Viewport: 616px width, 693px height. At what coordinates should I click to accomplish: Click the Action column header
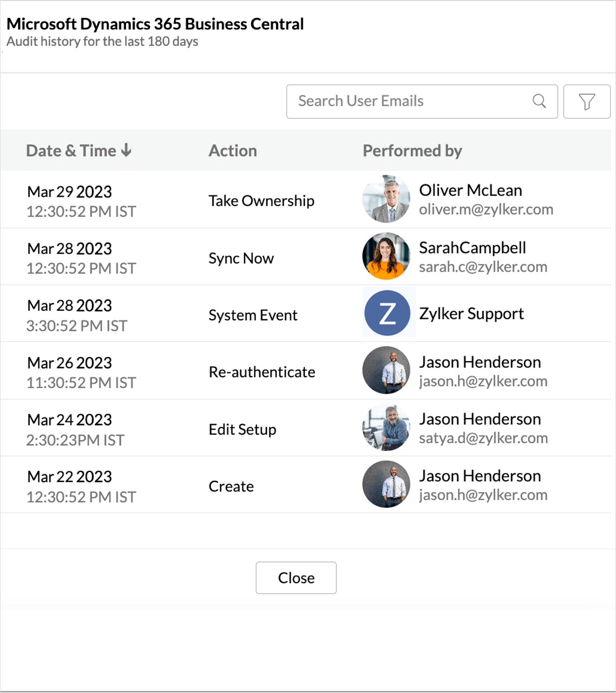pos(232,151)
